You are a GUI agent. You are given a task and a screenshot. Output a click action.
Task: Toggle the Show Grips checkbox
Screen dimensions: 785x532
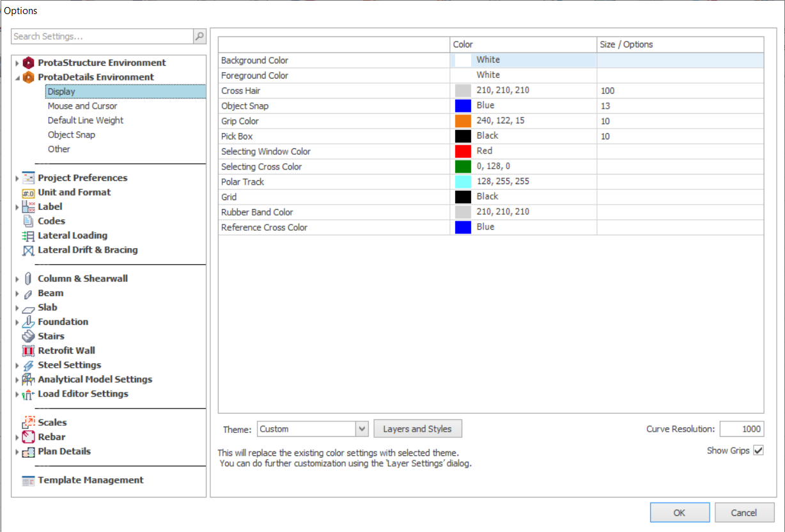pyautogui.click(x=758, y=451)
